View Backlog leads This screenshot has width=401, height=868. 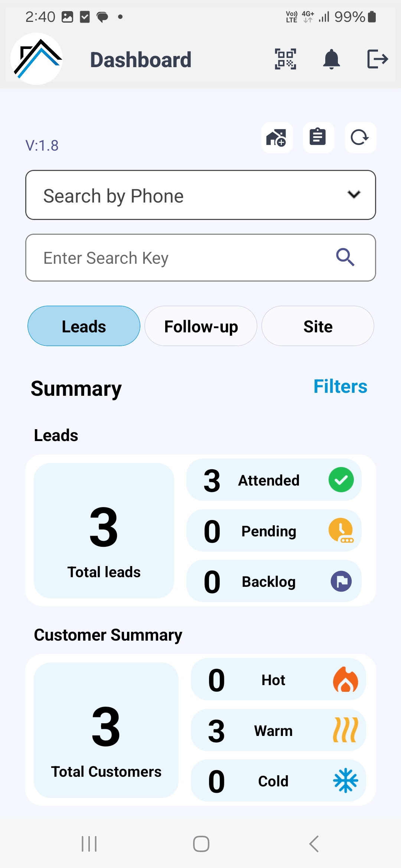coord(274,581)
